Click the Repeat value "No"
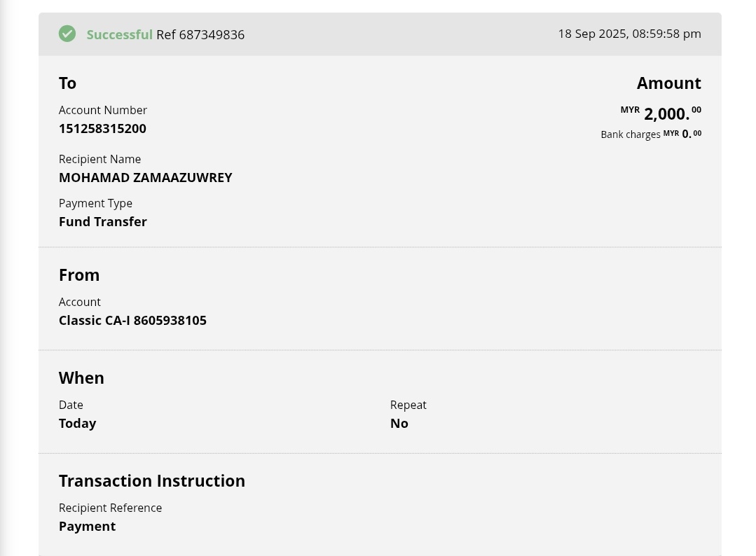Screen dimensions: 756x556 tap(399, 424)
